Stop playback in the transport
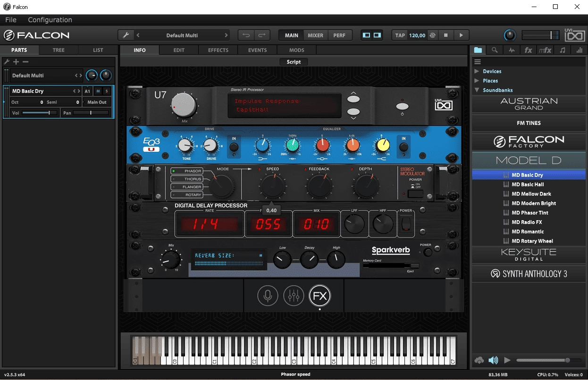588x380 pixels. pyautogui.click(x=445, y=35)
